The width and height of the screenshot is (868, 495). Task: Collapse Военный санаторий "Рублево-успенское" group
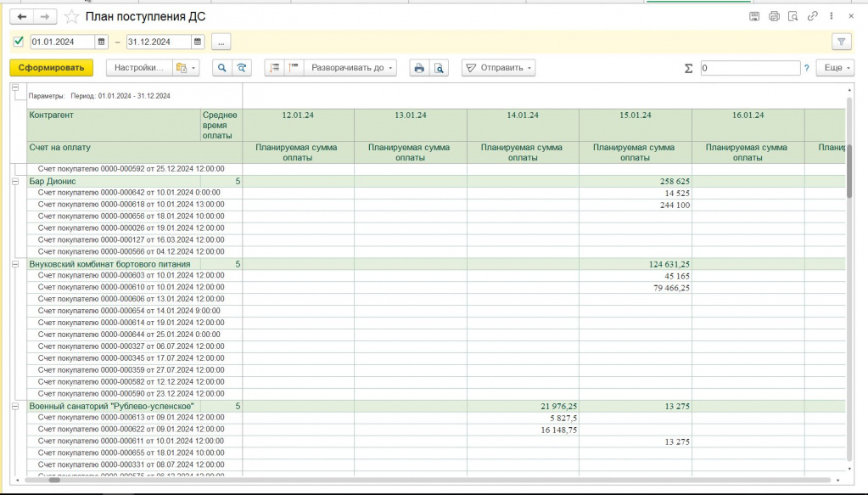coord(15,406)
